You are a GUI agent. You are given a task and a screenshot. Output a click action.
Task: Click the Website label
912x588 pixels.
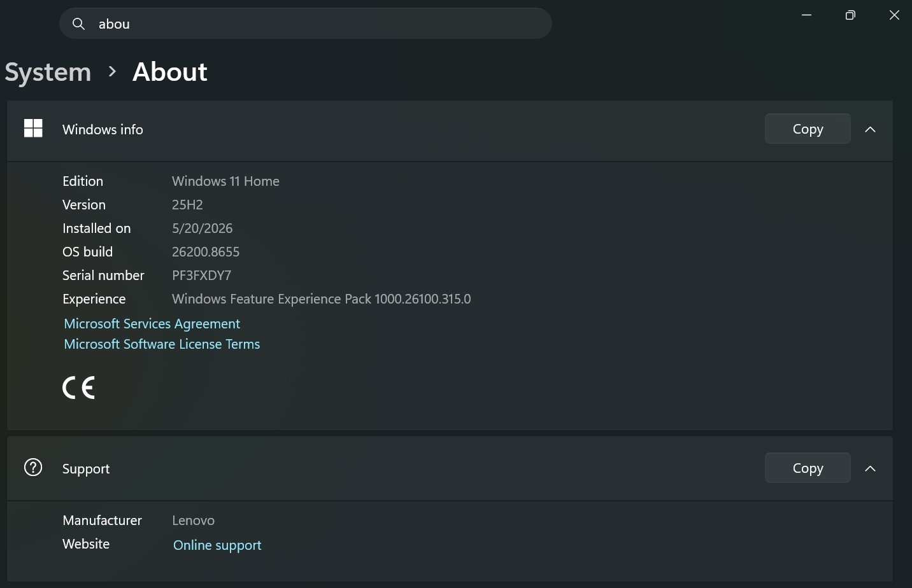point(86,544)
